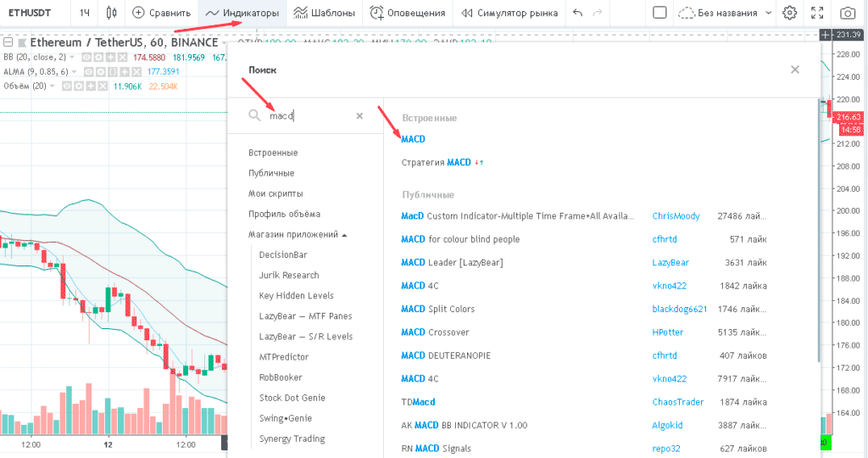Collapse the Магазин приложений section
Image resolution: width=868 pixels, height=458 pixels.
pyautogui.click(x=298, y=234)
